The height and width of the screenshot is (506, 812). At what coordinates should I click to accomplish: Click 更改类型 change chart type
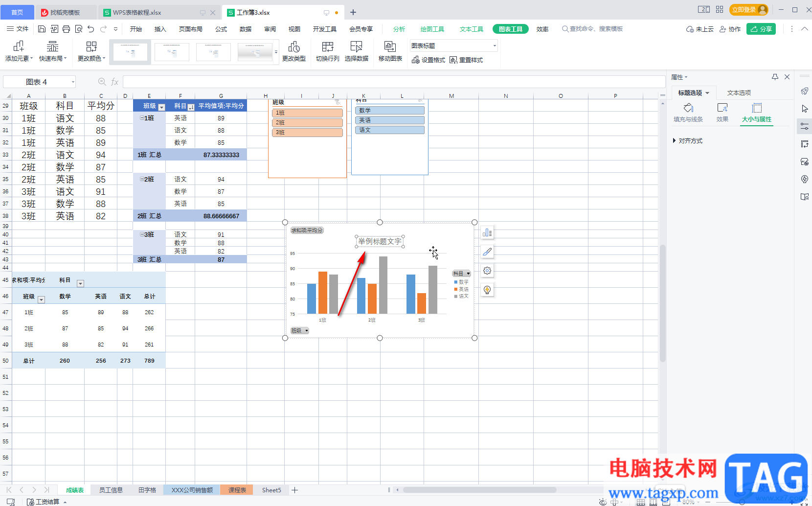point(294,51)
